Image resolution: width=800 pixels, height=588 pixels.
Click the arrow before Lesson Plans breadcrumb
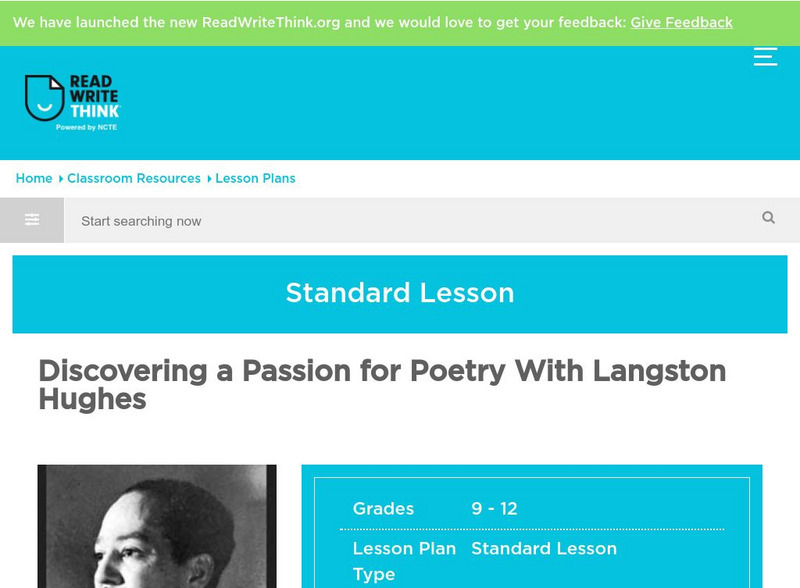[x=209, y=179]
